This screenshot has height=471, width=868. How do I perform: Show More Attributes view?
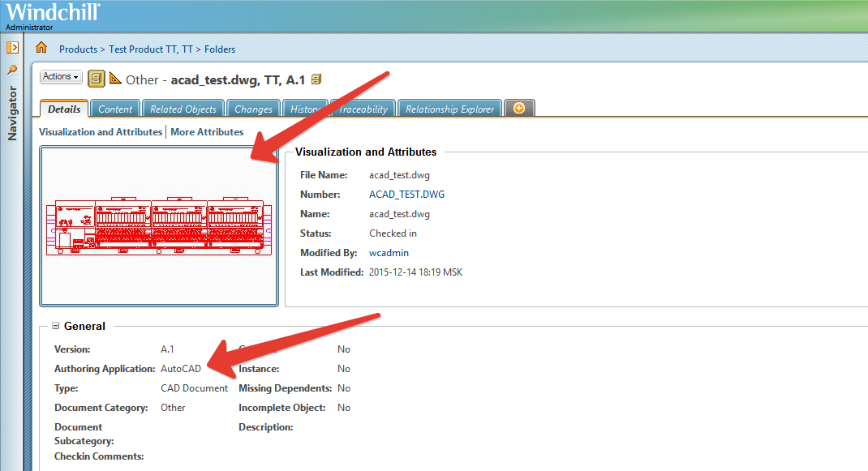coord(207,131)
